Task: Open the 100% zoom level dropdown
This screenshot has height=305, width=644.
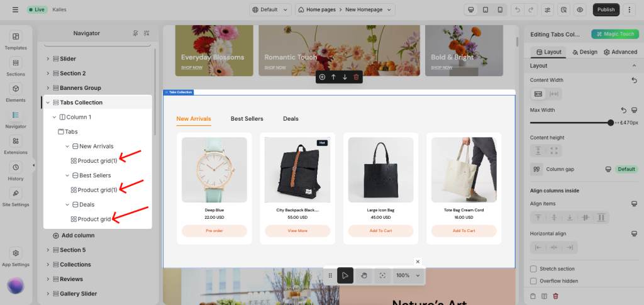Action: pos(408,275)
